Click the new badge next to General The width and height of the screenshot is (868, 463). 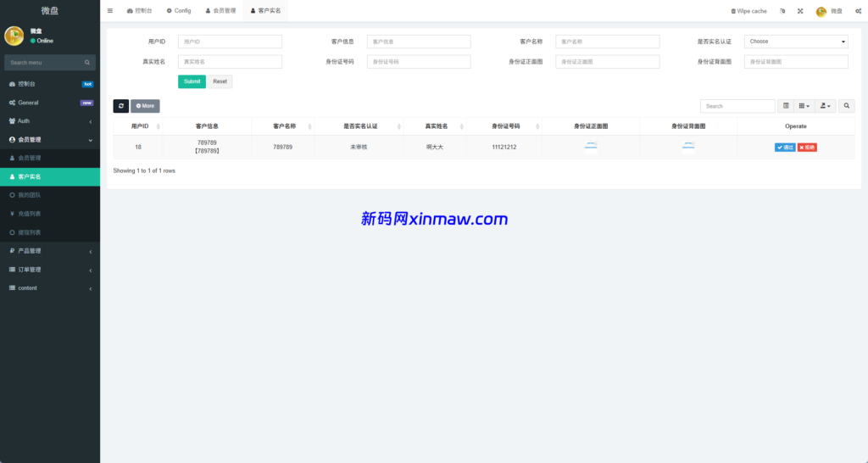(x=87, y=103)
